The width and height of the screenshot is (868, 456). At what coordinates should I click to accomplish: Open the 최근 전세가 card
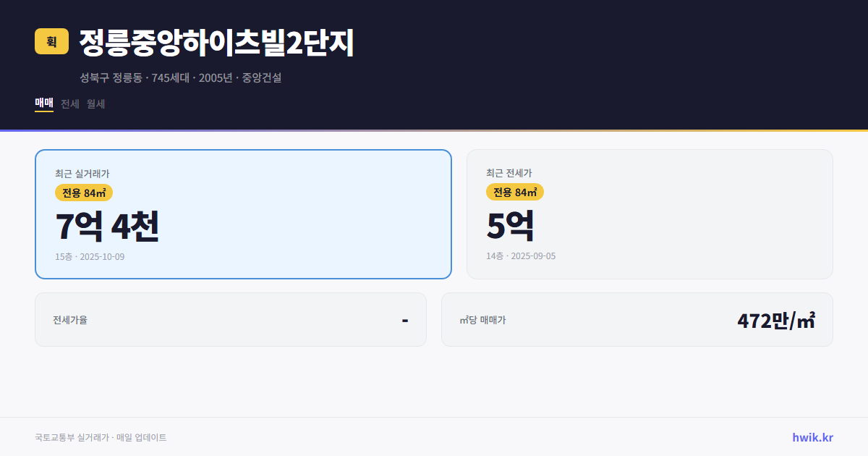(x=650, y=214)
